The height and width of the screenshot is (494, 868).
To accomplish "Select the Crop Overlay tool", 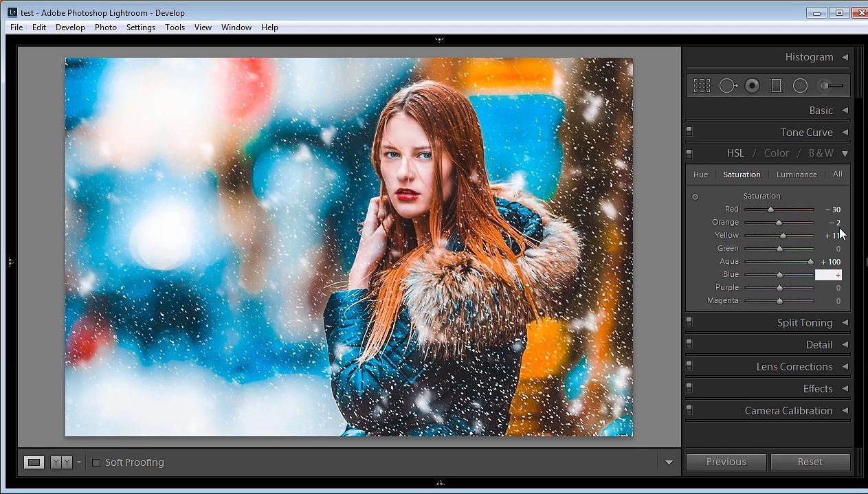I will pos(702,86).
